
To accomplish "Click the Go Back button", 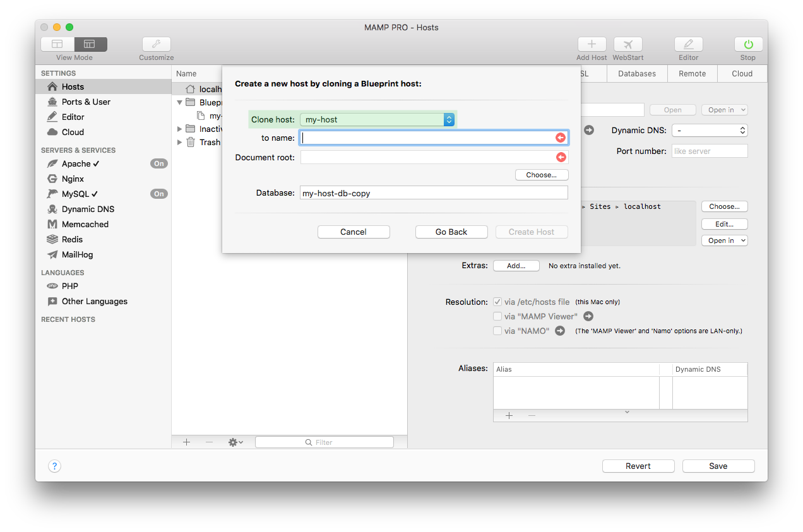I will coord(451,232).
